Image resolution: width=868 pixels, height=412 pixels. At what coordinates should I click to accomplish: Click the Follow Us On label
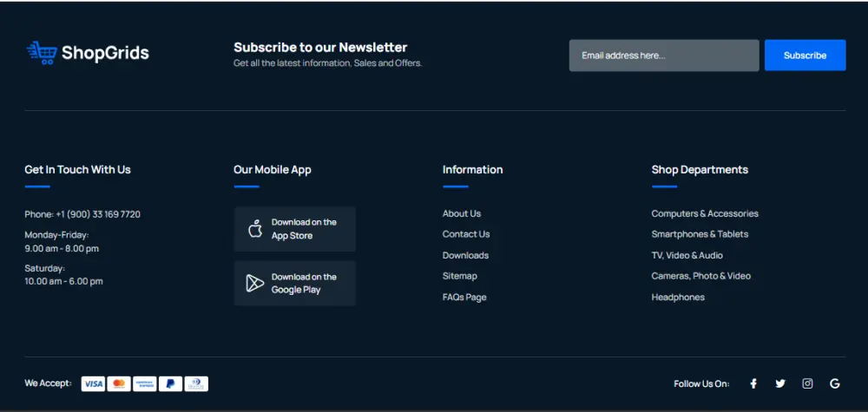click(701, 383)
